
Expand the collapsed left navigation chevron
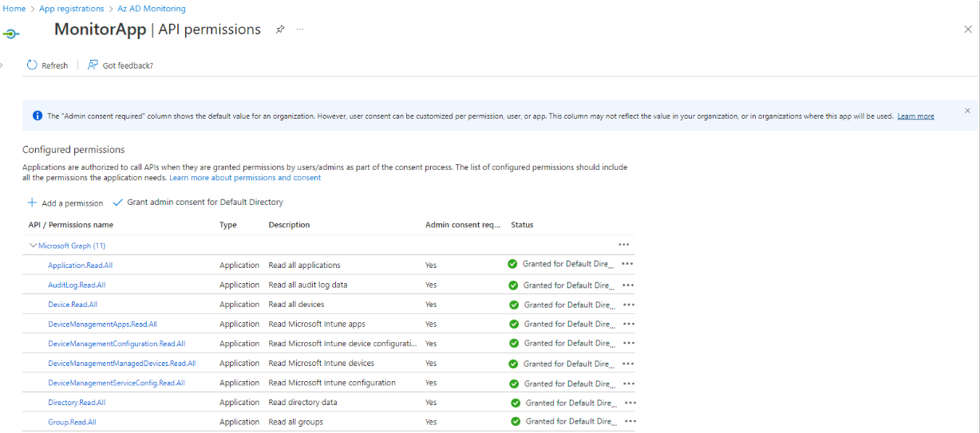click(2, 65)
